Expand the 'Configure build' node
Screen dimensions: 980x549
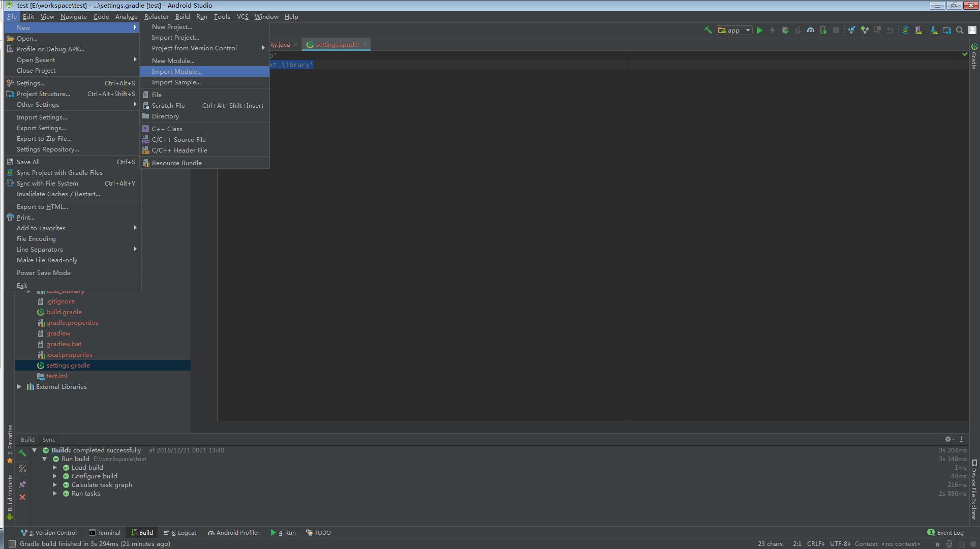(x=55, y=476)
